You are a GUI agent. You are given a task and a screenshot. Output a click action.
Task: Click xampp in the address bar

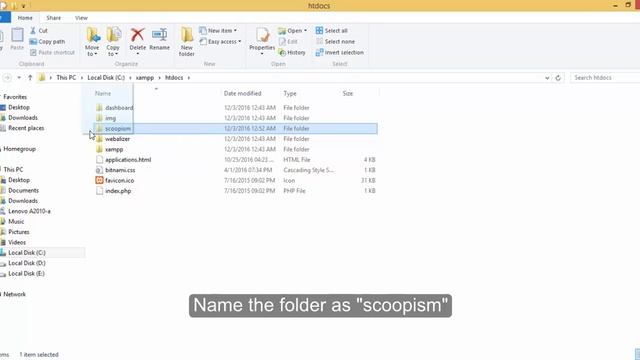145,78
